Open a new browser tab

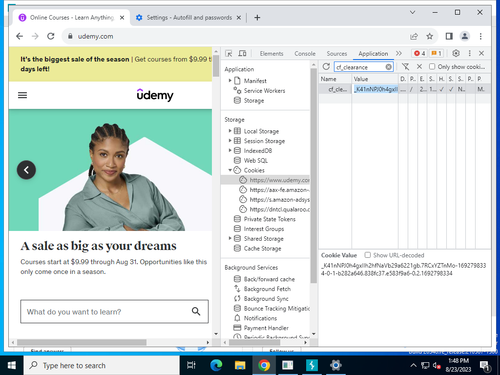[x=257, y=18]
